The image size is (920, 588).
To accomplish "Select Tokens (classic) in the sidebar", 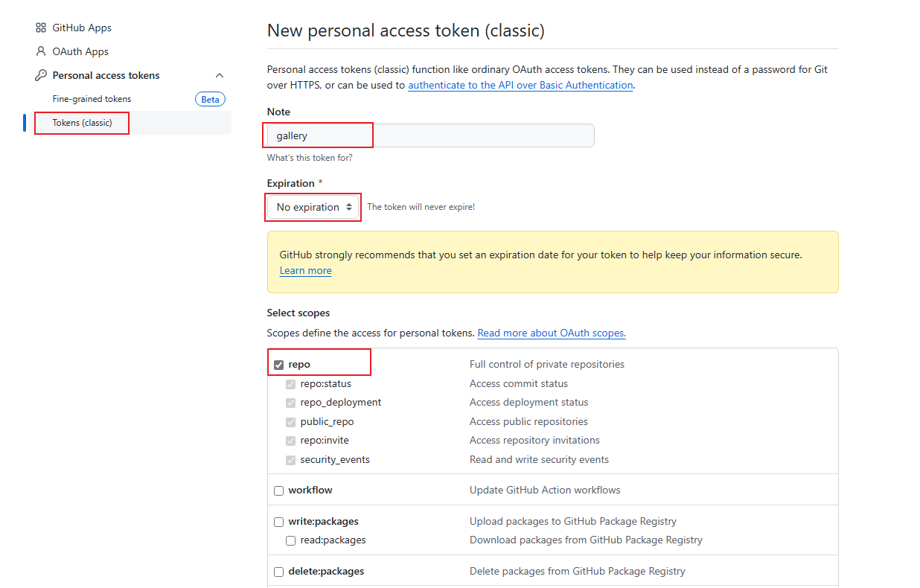I will 83,123.
